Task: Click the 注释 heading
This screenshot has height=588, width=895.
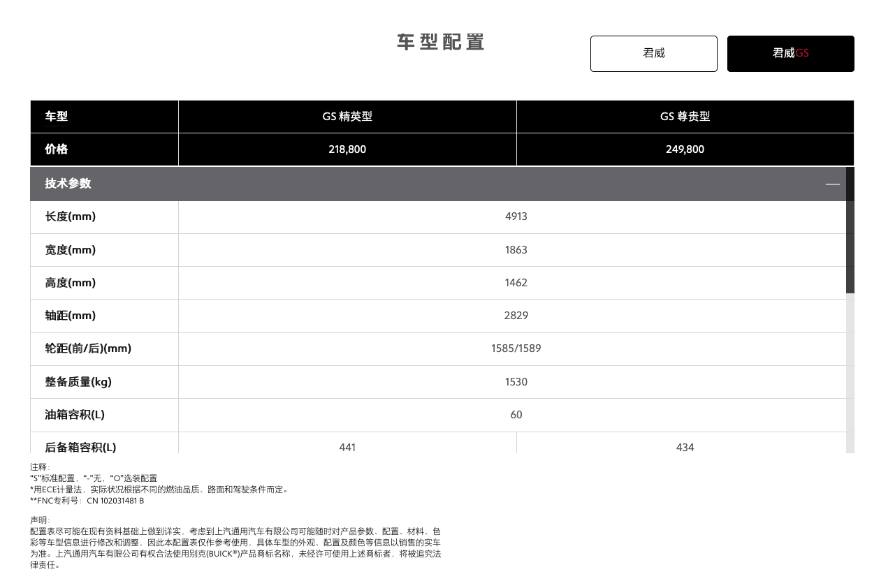Action: pyautogui.click(x=40, y=467)
